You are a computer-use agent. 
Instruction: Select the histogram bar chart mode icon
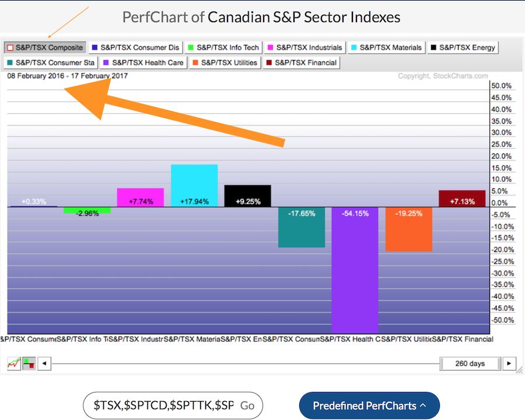coord(28,363)
